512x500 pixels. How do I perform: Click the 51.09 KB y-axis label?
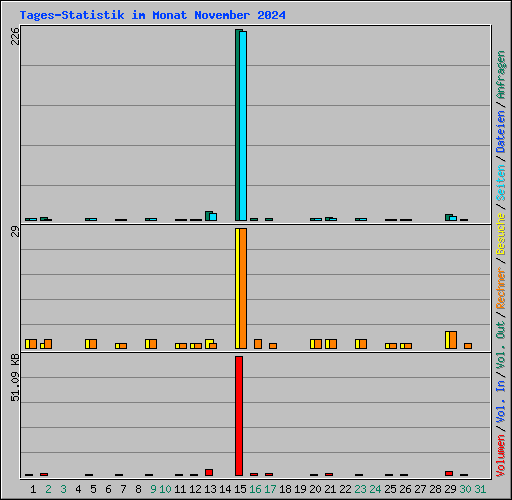pyautogui.click(x=15, y=378)
